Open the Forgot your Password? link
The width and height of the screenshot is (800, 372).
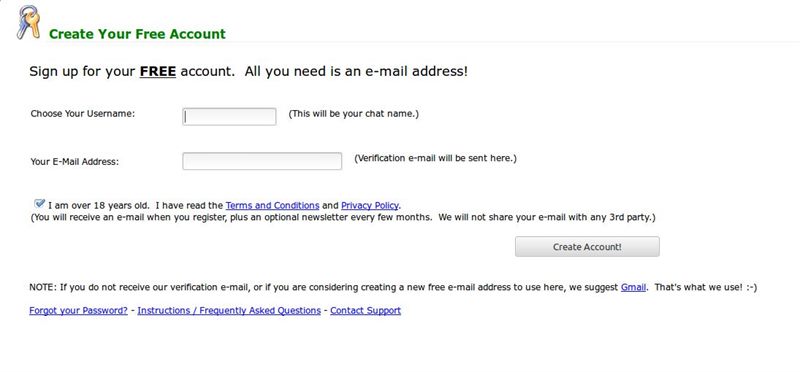coord(79,310)
